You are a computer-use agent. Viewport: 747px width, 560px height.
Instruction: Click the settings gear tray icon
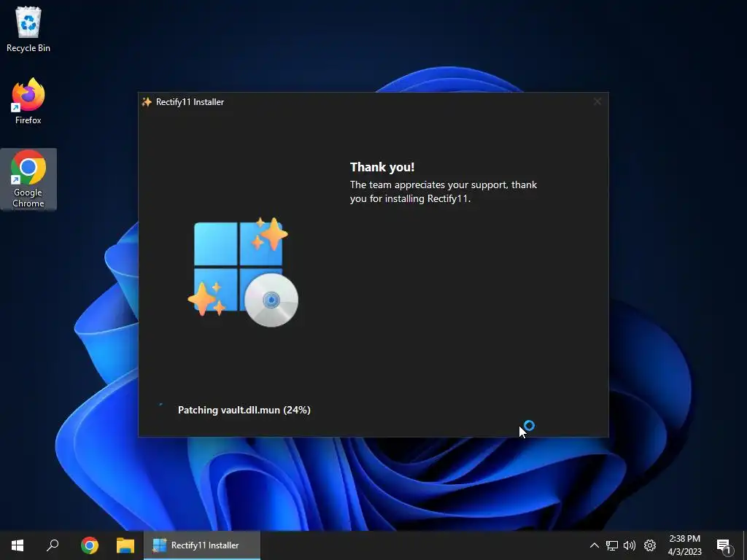coord(650,545)
